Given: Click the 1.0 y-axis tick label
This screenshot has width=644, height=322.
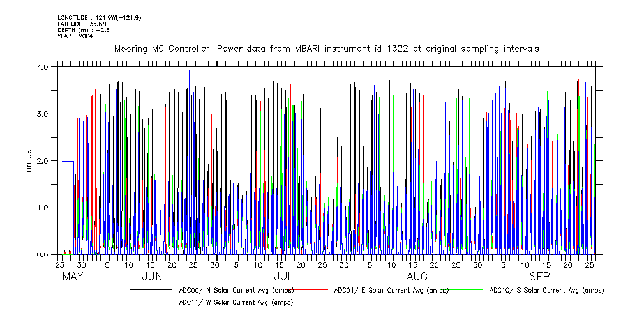Looking at the screenshot, I should coord(43,208).
